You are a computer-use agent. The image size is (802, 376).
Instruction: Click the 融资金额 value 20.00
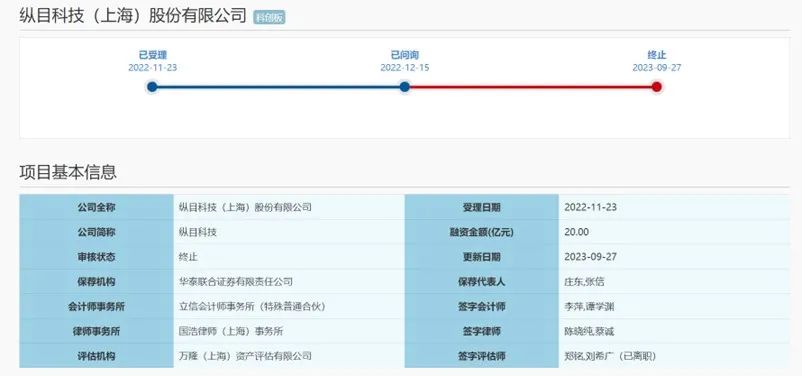[576, 232]
